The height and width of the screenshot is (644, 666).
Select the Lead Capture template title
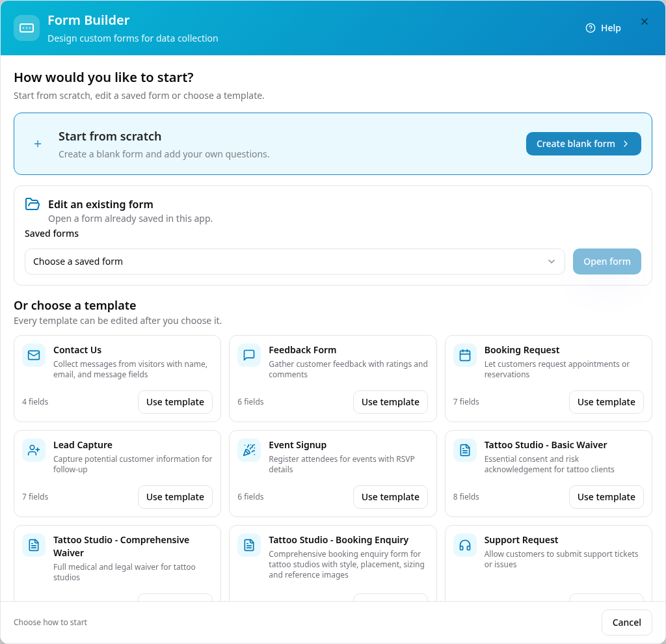(83, 445)
